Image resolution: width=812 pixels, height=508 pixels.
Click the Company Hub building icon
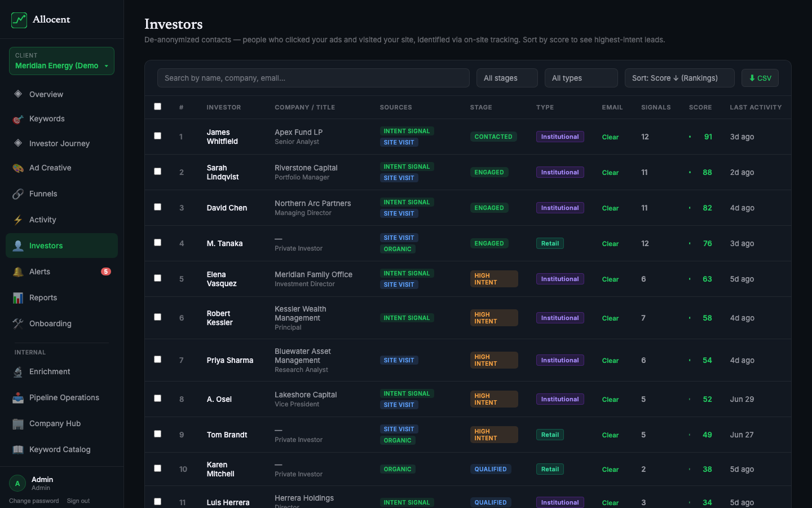point(18,424)
